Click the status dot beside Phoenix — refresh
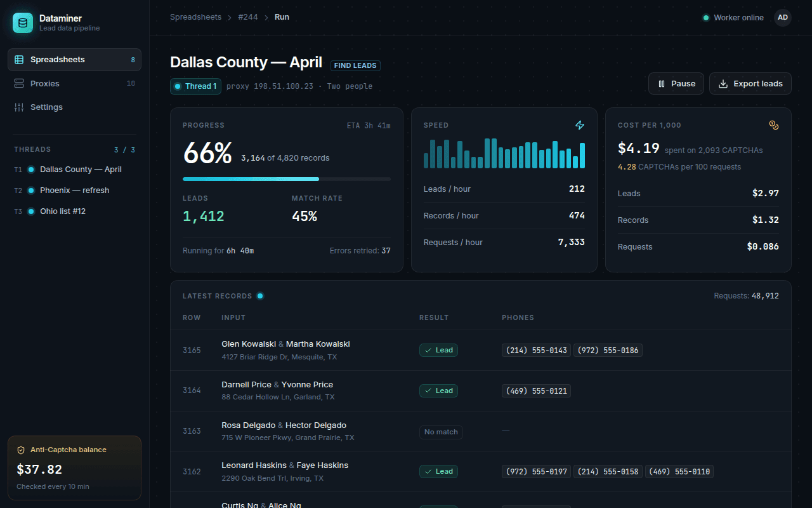 (x=31, y=190)
